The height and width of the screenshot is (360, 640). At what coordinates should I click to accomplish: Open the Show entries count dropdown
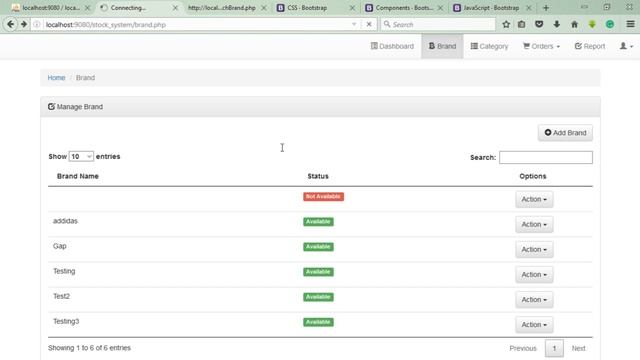pyautogui.click(x=81, y=156)
